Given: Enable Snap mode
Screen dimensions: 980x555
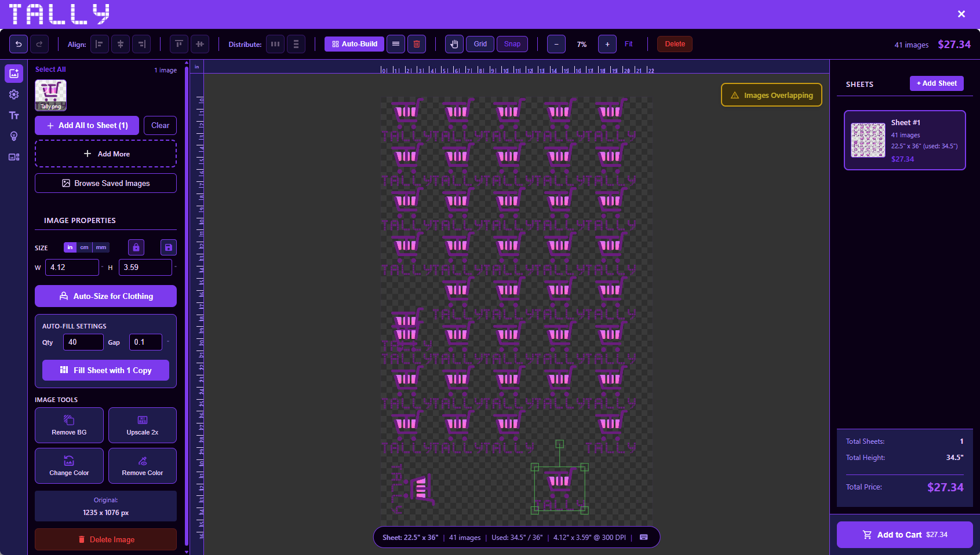Looking at the screenshot, I should click(512, 44).
